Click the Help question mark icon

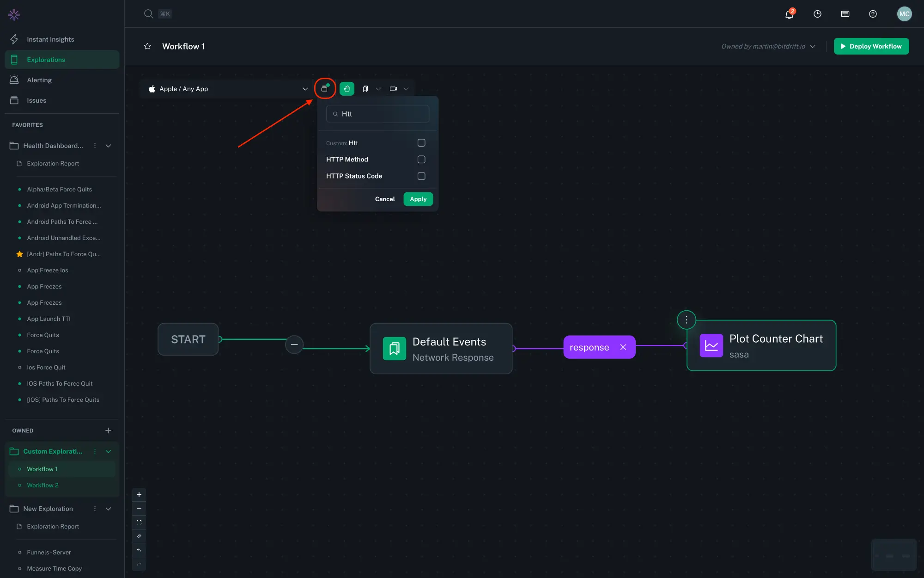point(873,14)
